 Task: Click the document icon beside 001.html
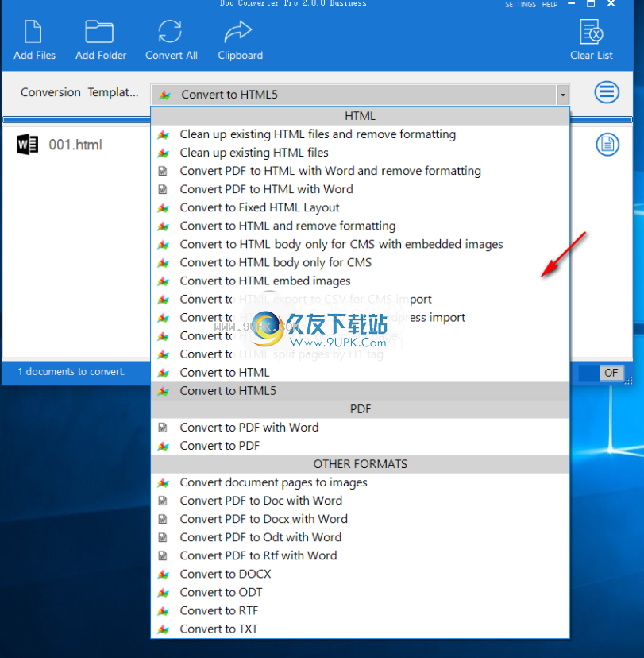(607, 145)
